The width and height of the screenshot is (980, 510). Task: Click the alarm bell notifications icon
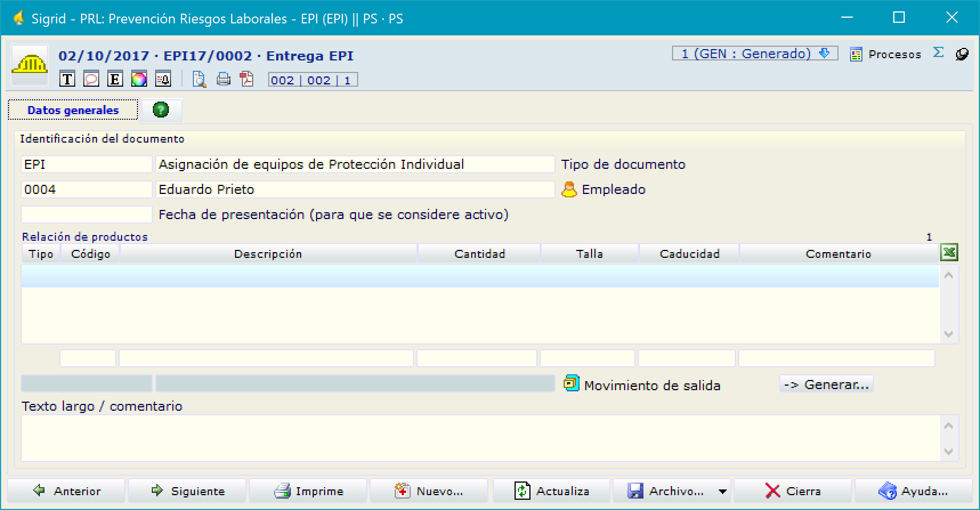click(x=163, y=79)
